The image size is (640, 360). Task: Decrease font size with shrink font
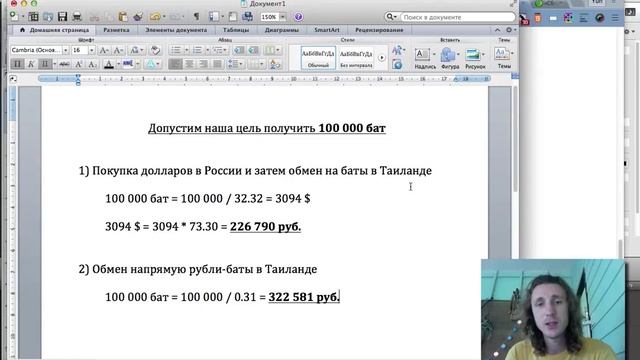coord(118,50)
